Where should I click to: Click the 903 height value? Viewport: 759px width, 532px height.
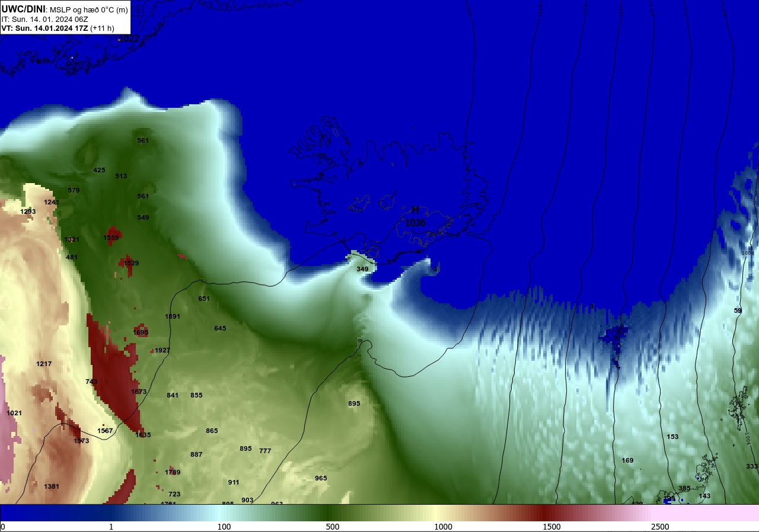tap(247, 500)
